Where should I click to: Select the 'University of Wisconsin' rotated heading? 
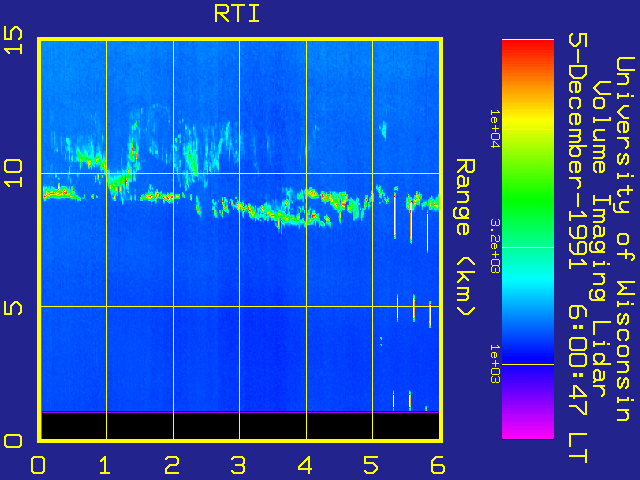tap(625, 239)
